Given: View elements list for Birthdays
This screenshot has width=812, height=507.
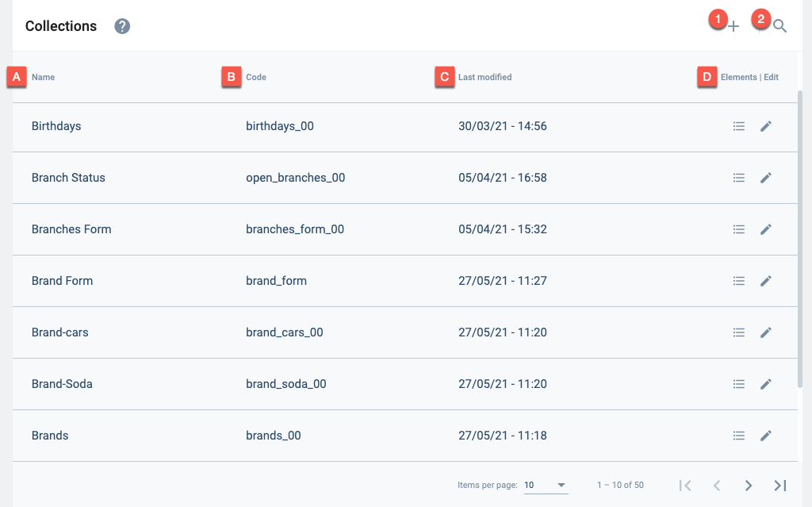Looking at the screenshot, I should pos(739,126).
